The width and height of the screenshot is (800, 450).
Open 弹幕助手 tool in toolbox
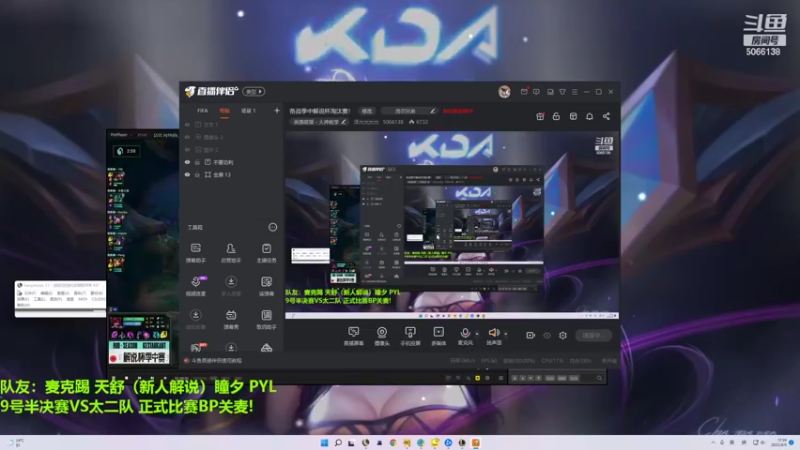(195, 253)
